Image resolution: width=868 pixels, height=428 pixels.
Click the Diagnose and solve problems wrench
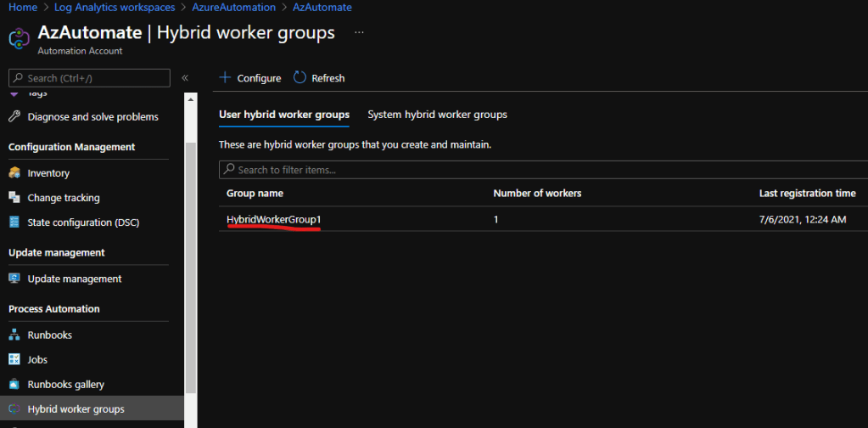pos(14,117)
